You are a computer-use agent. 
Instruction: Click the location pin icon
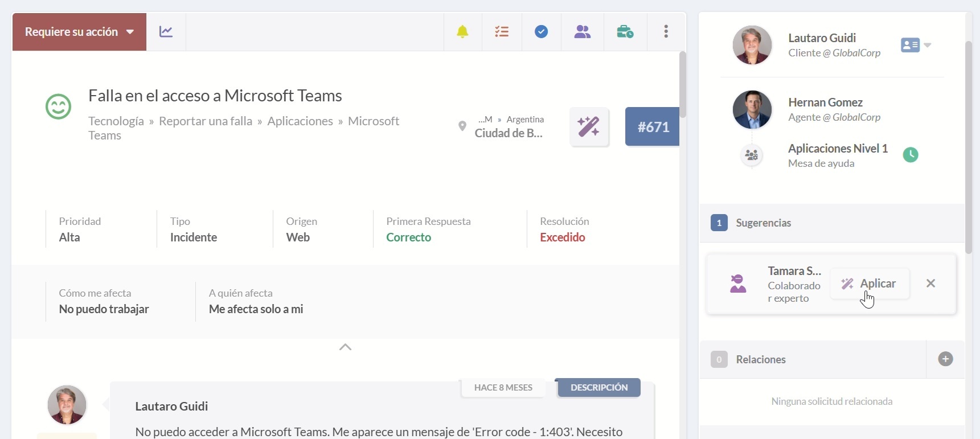[462, 126]
